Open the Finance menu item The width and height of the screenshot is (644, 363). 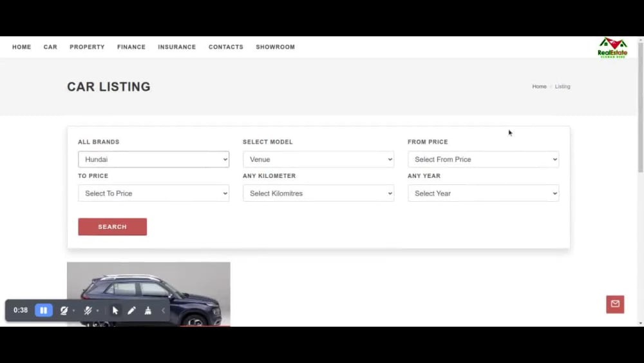(131, 47)
